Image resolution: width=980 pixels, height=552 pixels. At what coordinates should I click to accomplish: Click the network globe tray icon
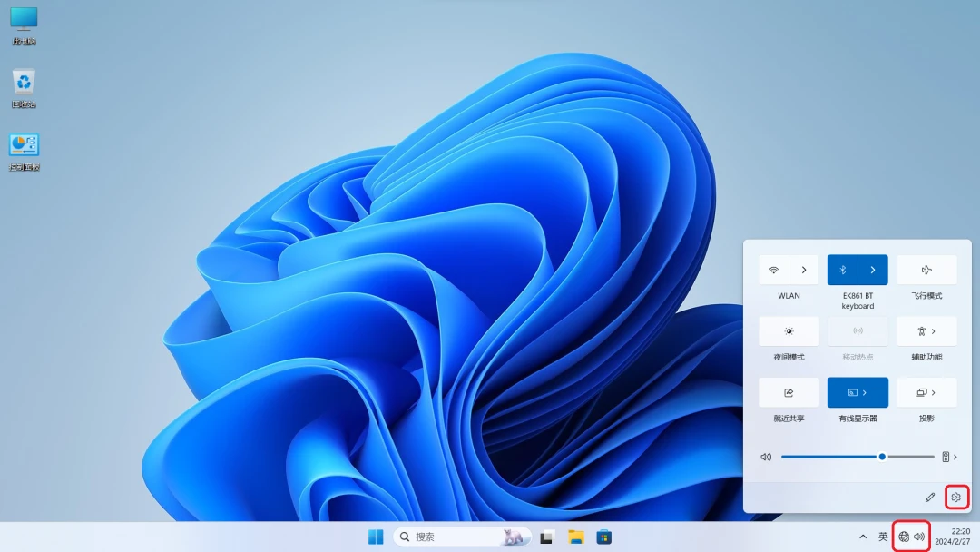[904, 537]
